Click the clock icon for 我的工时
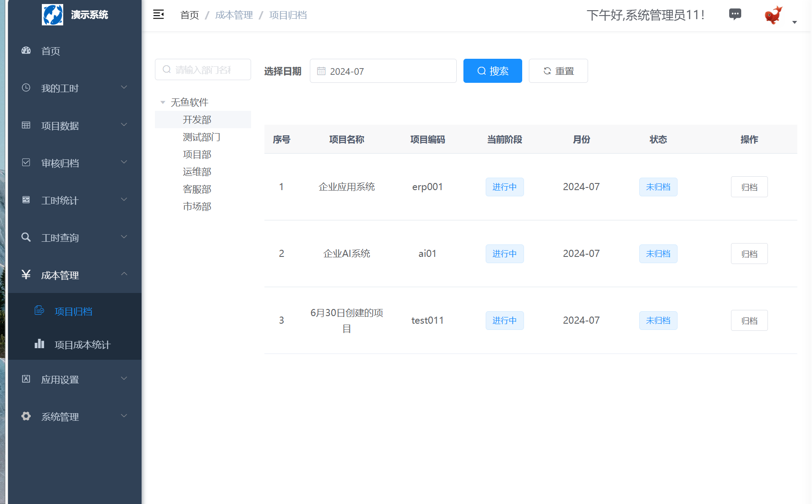Viewport: 812px width, 504px height. tap(26, 88)
